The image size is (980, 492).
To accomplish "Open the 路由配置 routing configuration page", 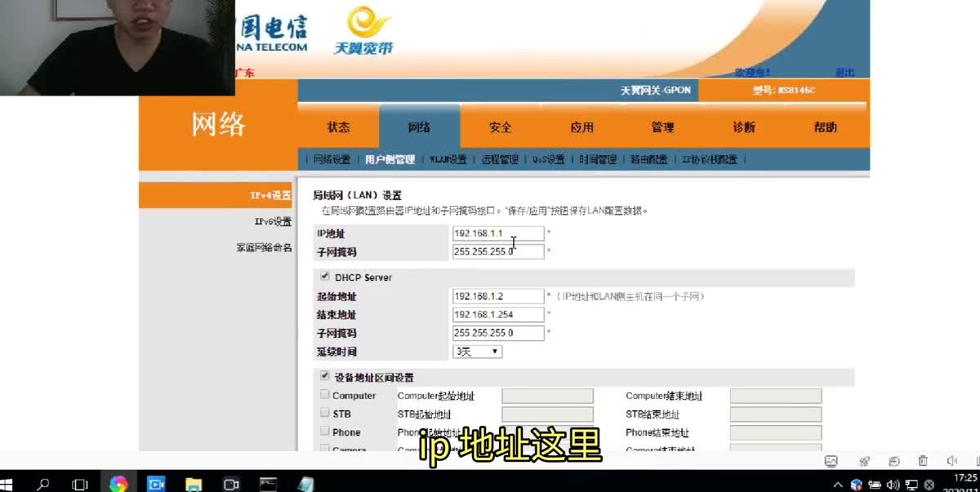I will point(648,159).
